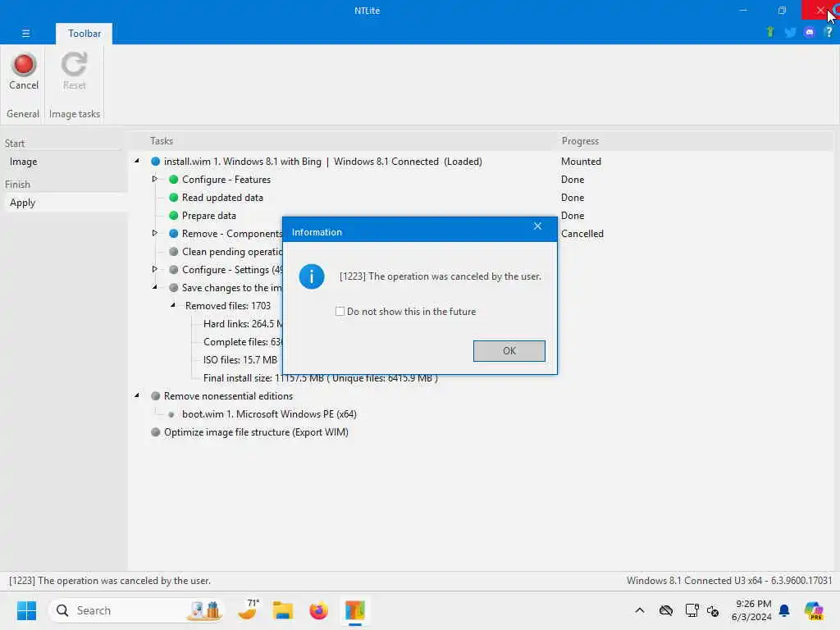Screen dimensions: 840x630
Task: Click the Tasks column header
Action: pos(162,141)
